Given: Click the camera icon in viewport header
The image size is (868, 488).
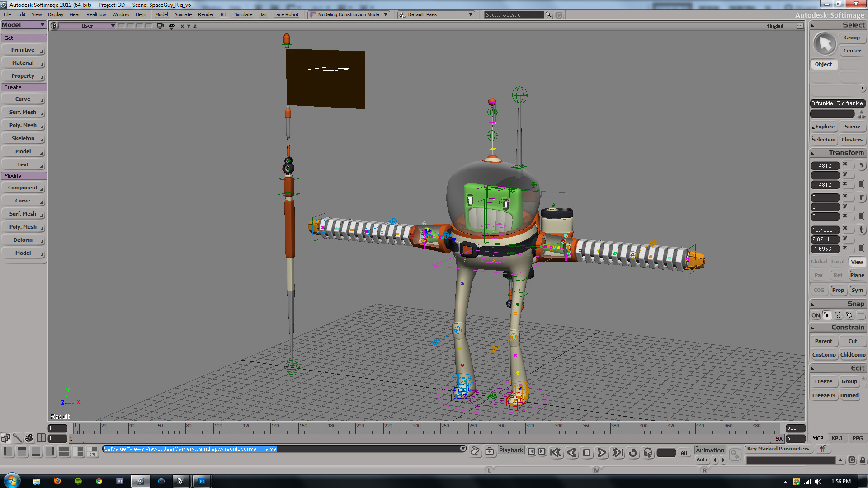Looking at the screenshot, I should pyautogui.click(x=160, y=26).
